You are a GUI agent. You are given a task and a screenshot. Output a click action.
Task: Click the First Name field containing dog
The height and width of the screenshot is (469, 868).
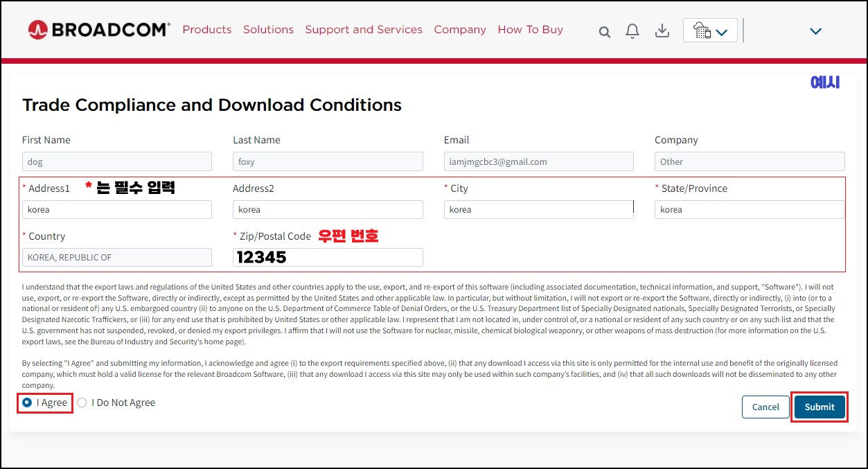pos(117,161)
